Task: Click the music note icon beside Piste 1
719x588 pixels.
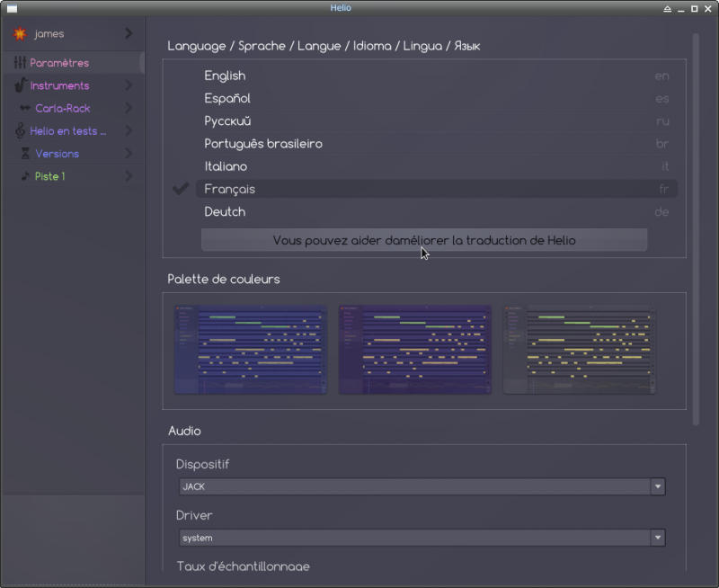Action: [x=25, y=176]
